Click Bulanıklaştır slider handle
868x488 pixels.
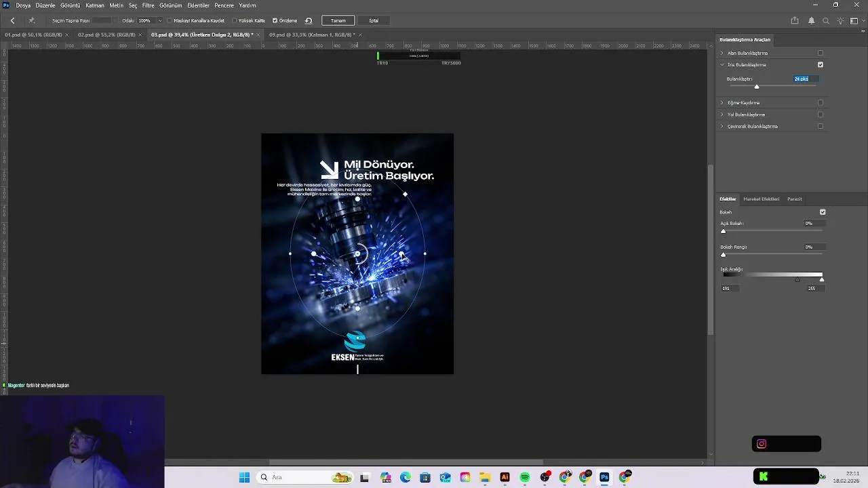tap(757, 87)
